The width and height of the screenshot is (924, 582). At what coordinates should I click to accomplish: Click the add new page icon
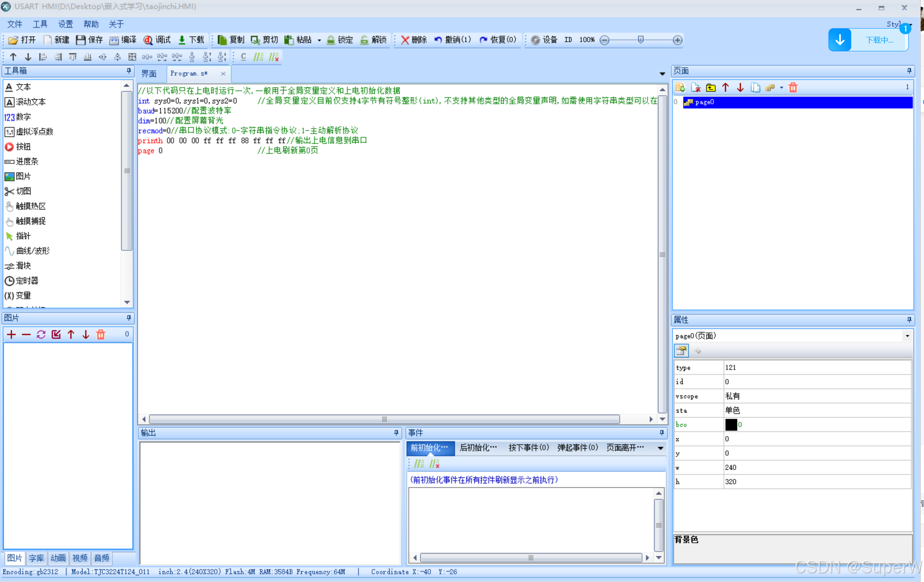tap(680, 87)
